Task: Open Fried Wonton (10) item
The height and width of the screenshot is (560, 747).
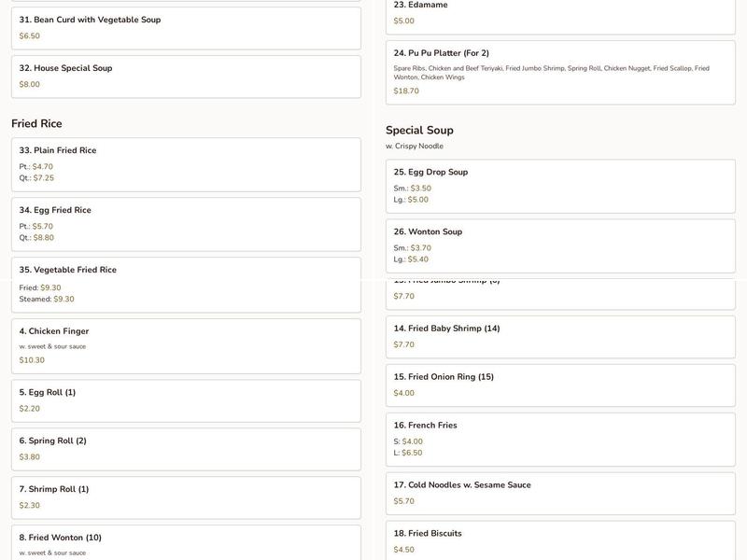Action: click(186, 543)
